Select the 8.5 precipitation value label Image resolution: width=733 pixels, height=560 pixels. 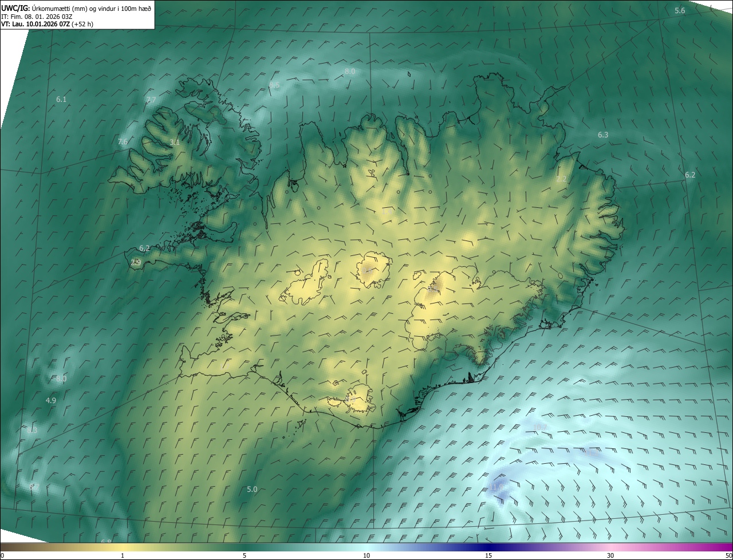[274, 85]
